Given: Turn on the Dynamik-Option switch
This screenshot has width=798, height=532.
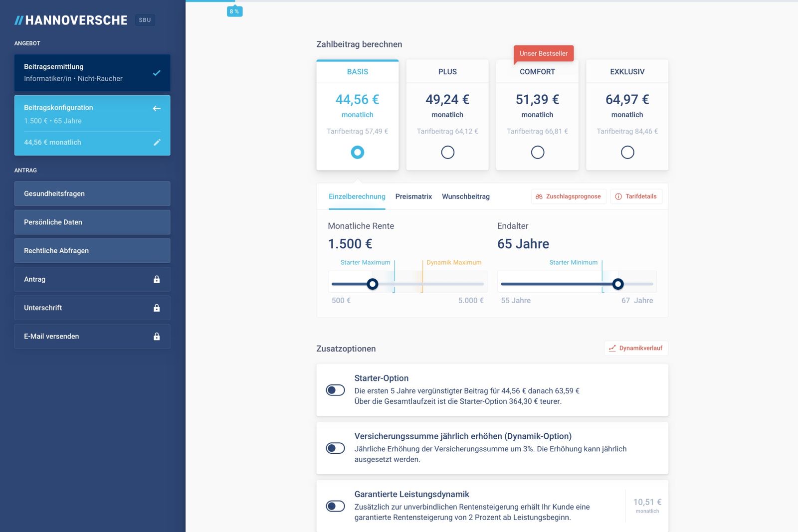Looking at the screenshot, I should click(335, 448).
